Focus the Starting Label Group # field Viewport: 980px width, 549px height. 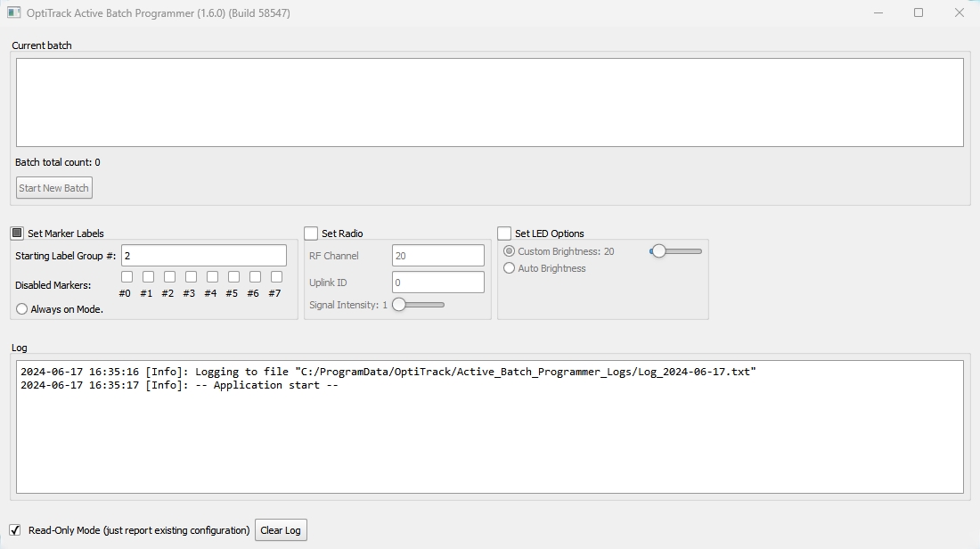point(204,256)
